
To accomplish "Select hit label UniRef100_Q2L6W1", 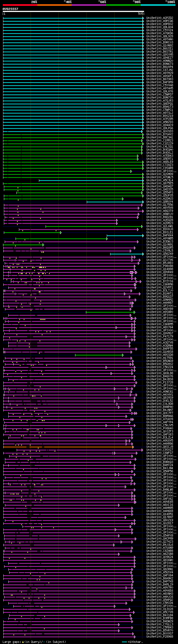I will (160, 226).
